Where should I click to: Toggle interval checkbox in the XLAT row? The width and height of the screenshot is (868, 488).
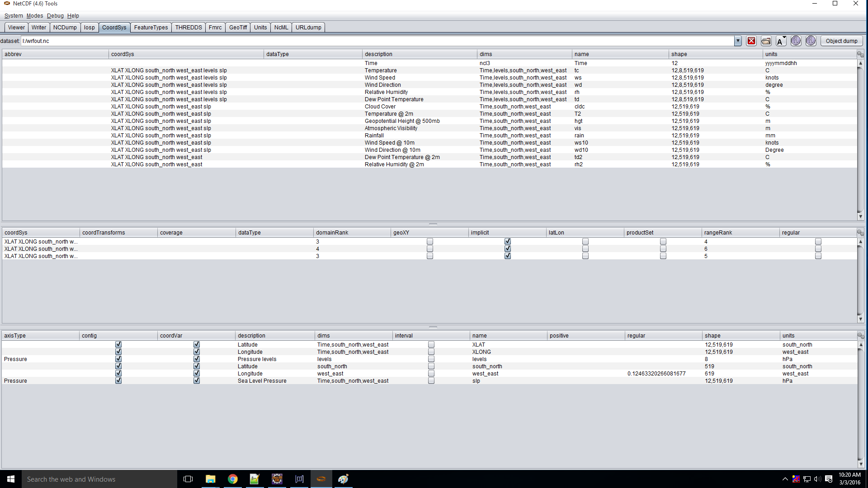(431, 345)
